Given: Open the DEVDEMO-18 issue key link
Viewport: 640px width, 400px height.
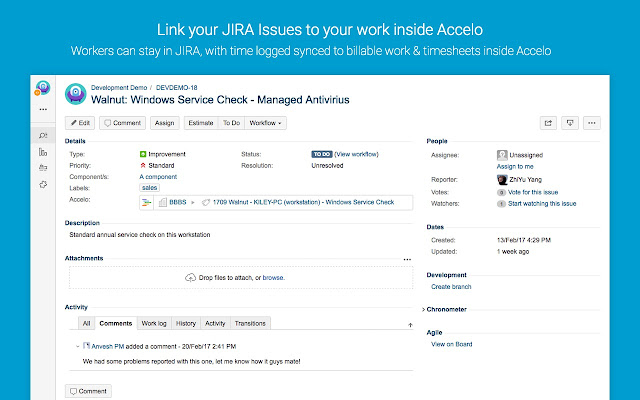Looking at the screenshot, I should coord(176,88).
